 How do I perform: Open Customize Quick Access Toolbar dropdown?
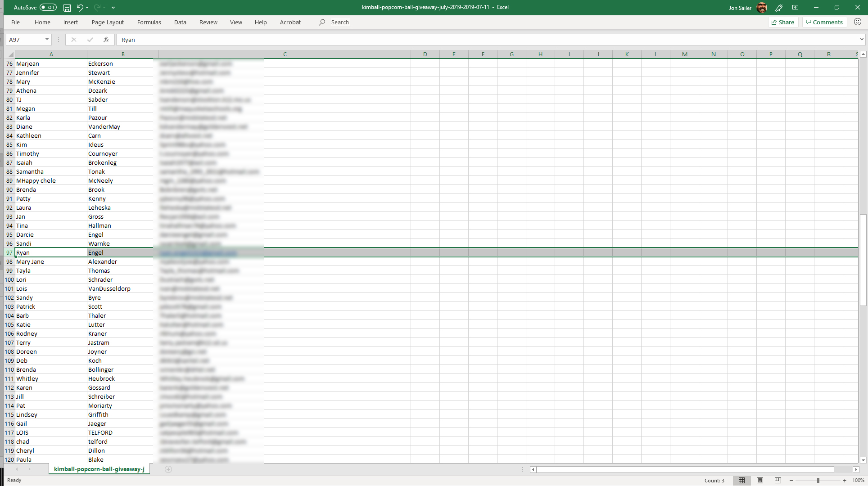coord(113,8)
